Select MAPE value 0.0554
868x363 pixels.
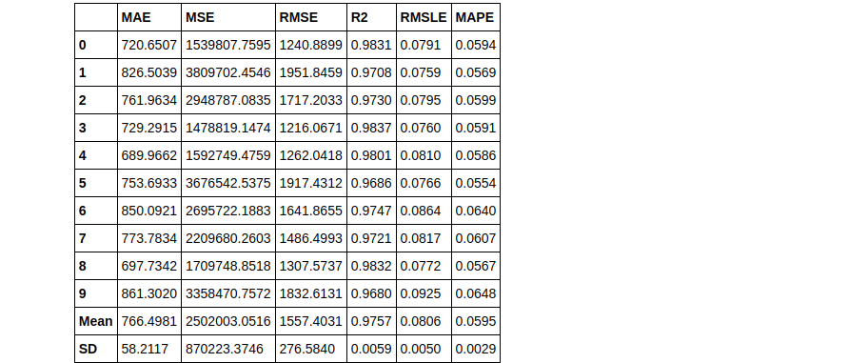click(x=476, y=184)
